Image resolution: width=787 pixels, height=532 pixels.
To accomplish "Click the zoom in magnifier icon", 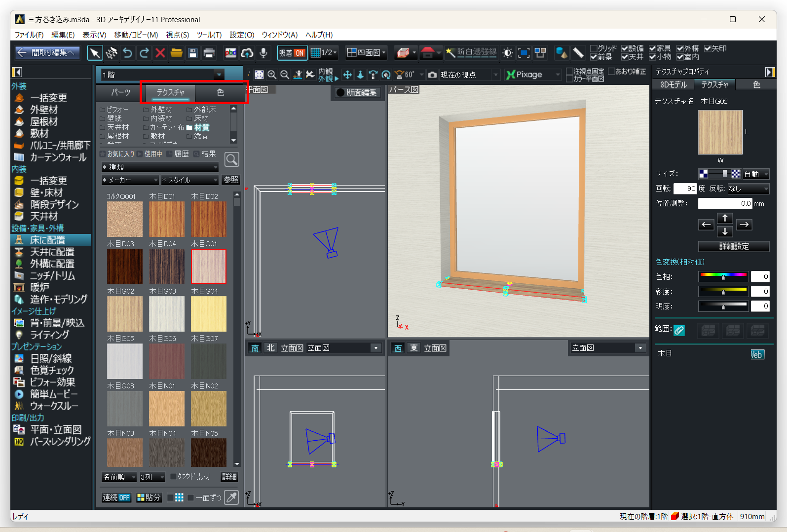I will [x=272, y=75].
